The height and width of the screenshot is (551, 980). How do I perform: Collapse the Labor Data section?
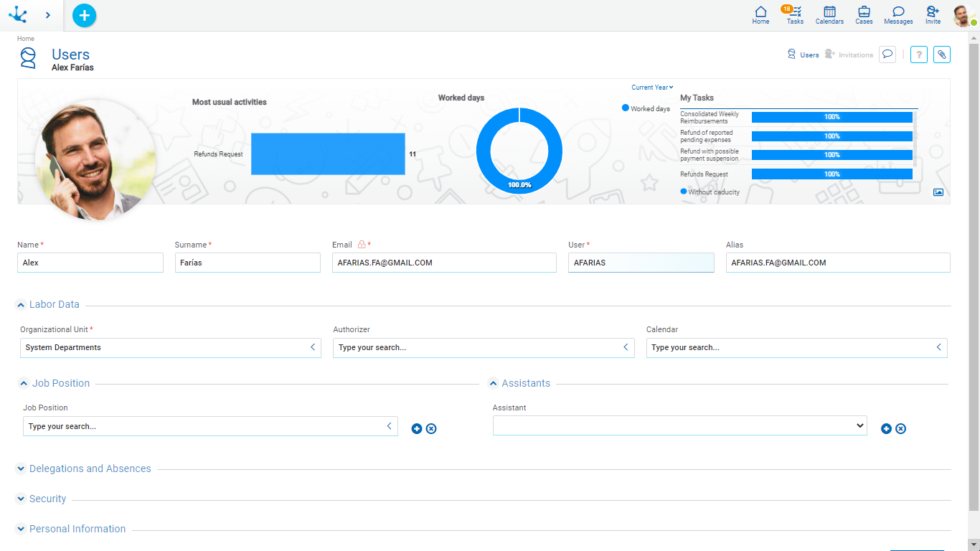pyautogui.click(x=22, y=305)
